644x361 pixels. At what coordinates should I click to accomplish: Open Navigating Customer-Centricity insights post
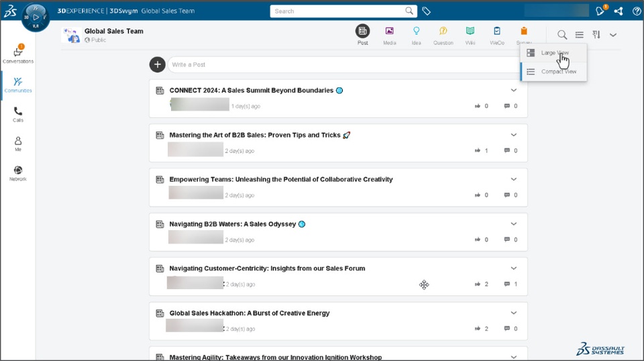point(267,268)
